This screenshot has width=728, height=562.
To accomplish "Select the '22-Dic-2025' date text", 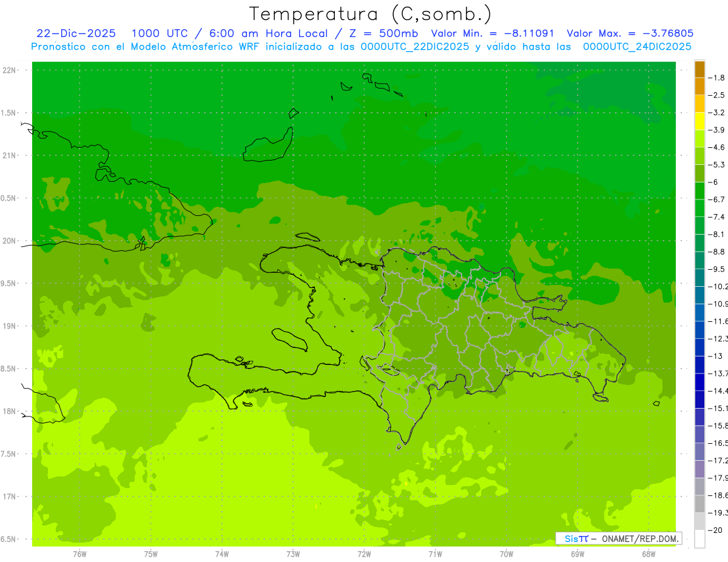I will click(76, 33).
